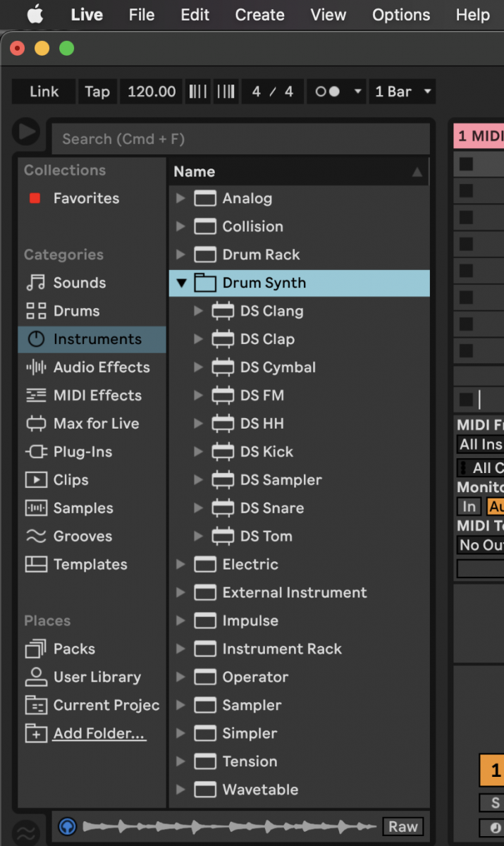Viewport: 504px width, 846px height.
Task: Select the Max for Live category icon
Action: [35, 424]
